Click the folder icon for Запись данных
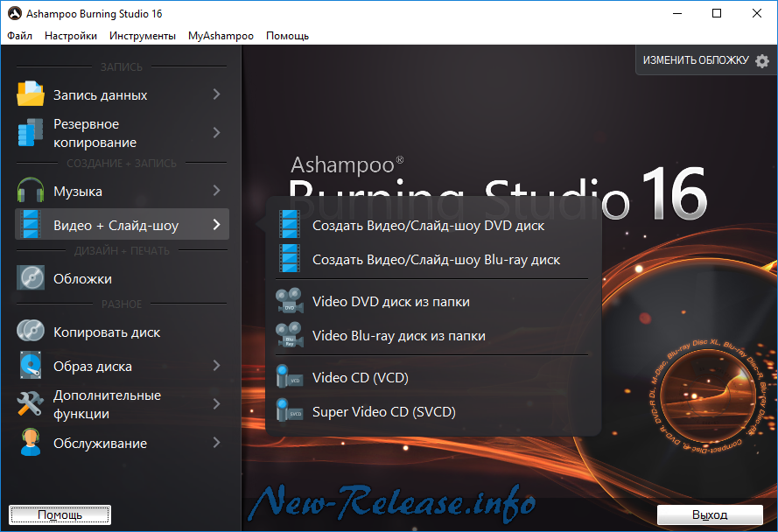Image resolution: width=778 pixels, height=532 pixels. click(x=31, y=94)
